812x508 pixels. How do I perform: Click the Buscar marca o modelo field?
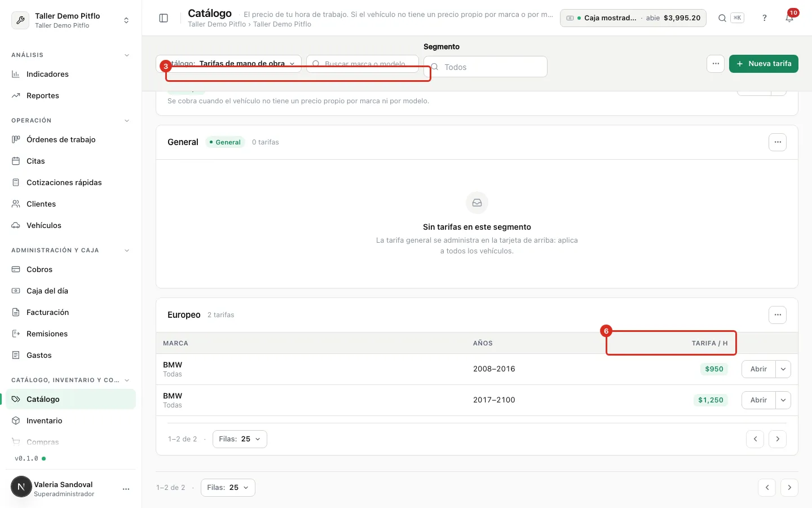(363, 64)
